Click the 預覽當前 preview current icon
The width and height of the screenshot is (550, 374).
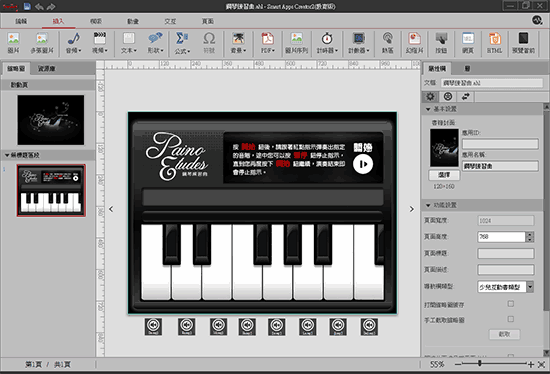pos(523,43)
